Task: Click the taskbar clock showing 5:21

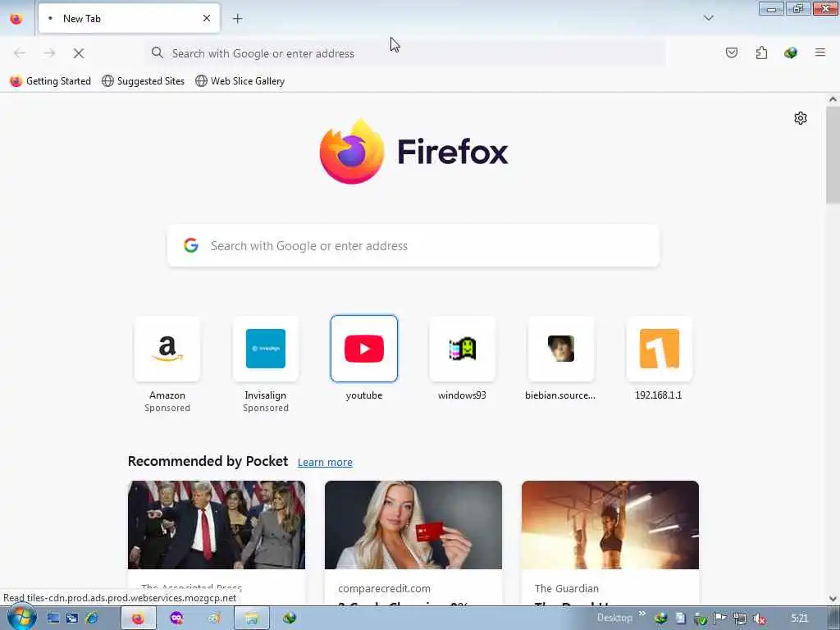Action: [799, 619]
